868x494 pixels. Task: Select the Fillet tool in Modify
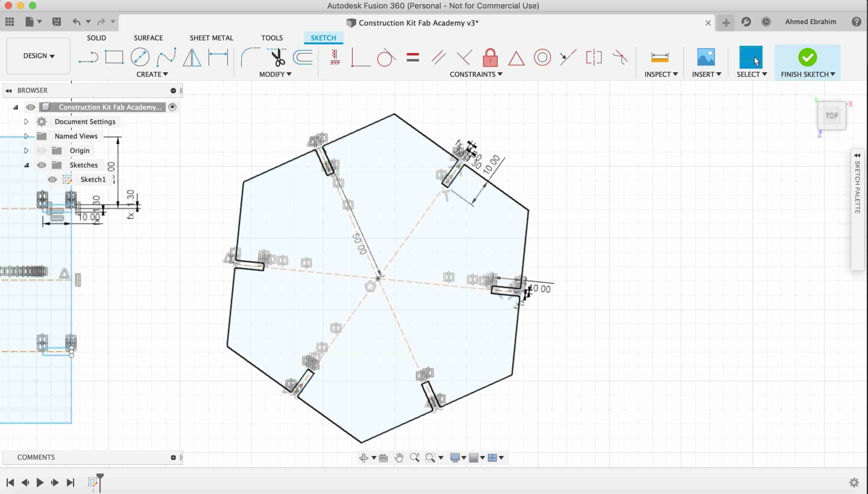[250, 57]
